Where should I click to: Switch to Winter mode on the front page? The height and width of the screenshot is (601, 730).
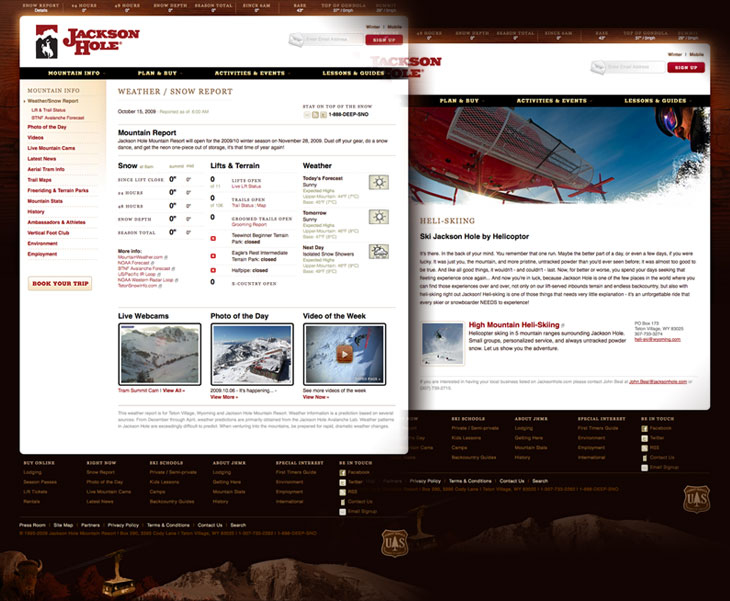(x=373, y=27)
